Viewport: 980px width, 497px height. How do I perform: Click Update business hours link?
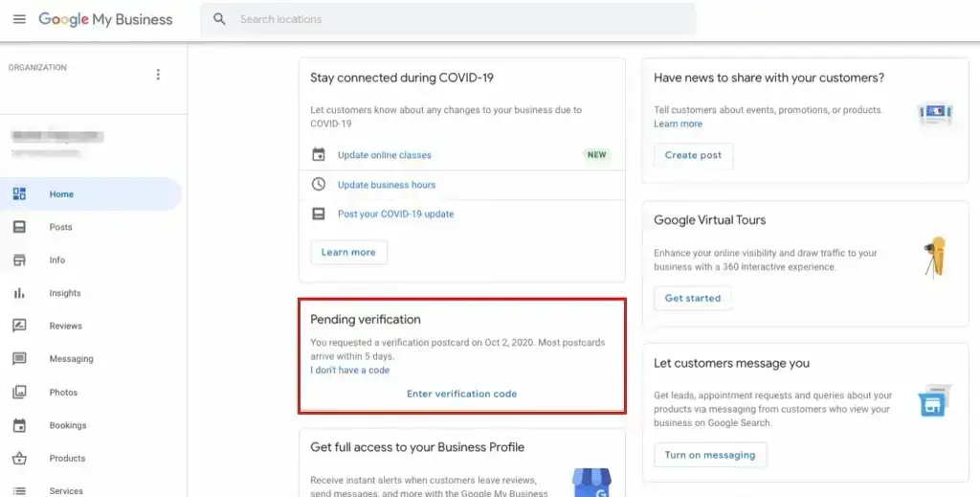387,185
